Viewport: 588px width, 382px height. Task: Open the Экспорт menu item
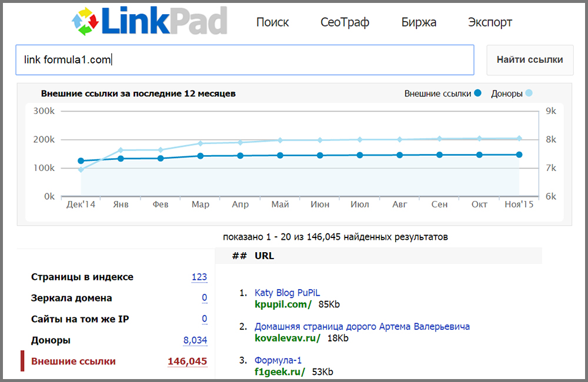point(490,23)
